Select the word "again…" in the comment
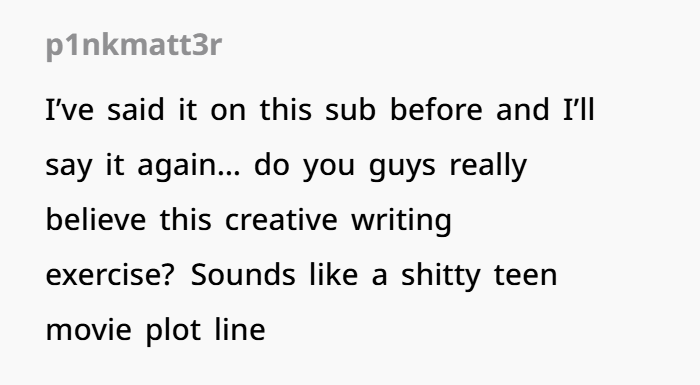The height and width of the screenshot is (385, 700). pyautogui.click(x=189, y=167)
